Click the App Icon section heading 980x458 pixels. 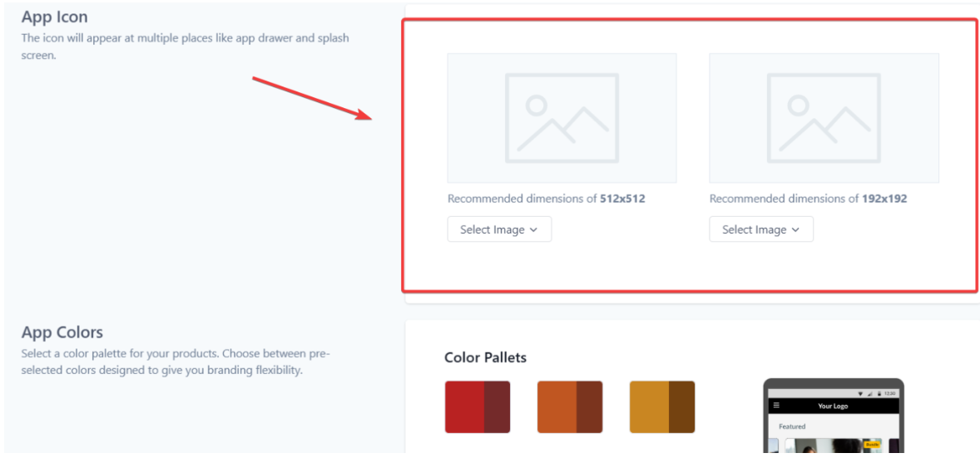coord(55,17)
